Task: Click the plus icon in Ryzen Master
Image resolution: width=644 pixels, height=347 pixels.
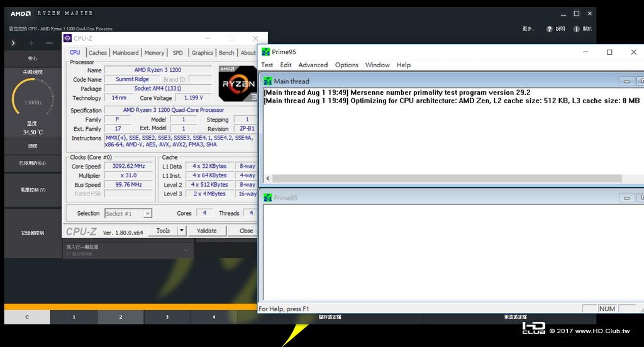Action: [x=31, y=43]
